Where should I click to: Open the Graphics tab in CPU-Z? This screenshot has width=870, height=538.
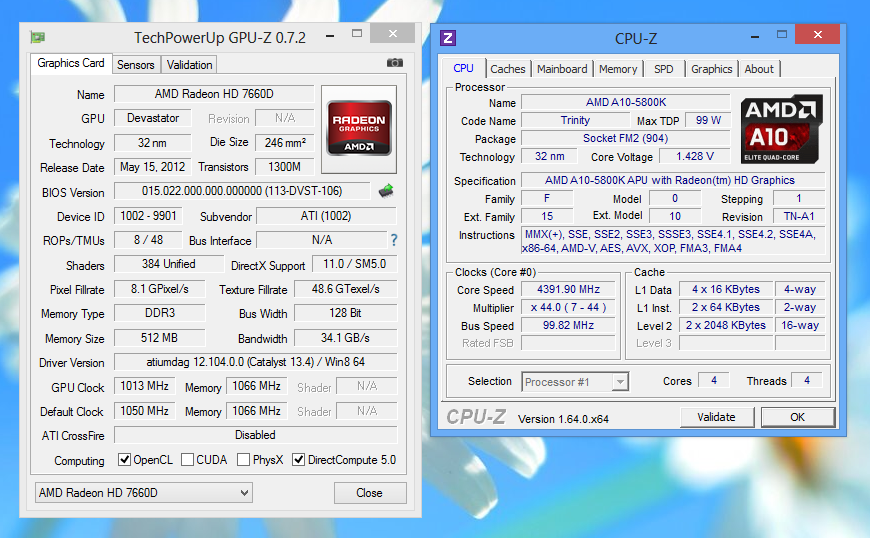[712, 69]
